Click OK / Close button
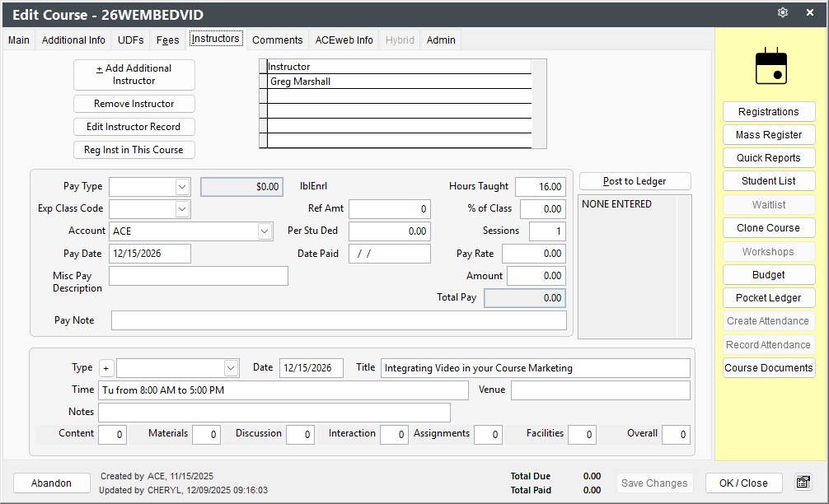Viewport: 829px width, 504px height. (743, 483)
